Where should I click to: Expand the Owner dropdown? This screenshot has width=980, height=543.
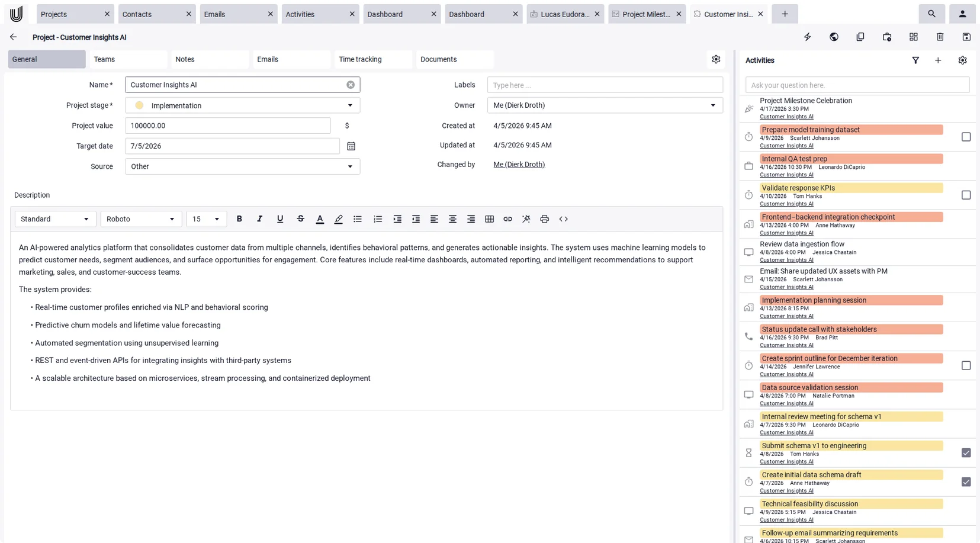[712, 105]
